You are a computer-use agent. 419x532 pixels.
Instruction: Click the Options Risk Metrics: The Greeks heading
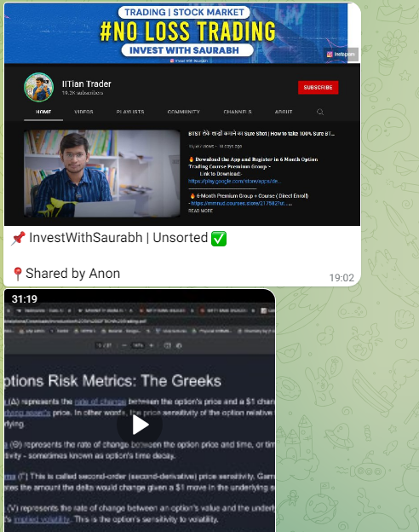click(113, 381)
